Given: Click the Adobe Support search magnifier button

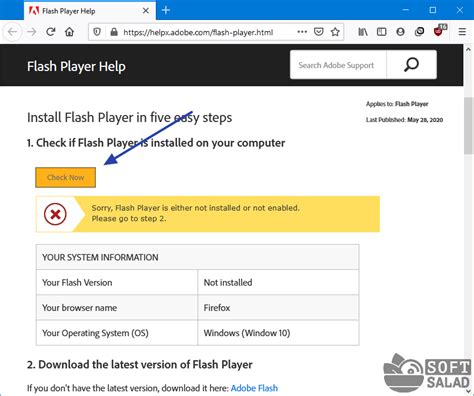Looking at the screenshot, I should coord(411,64).
